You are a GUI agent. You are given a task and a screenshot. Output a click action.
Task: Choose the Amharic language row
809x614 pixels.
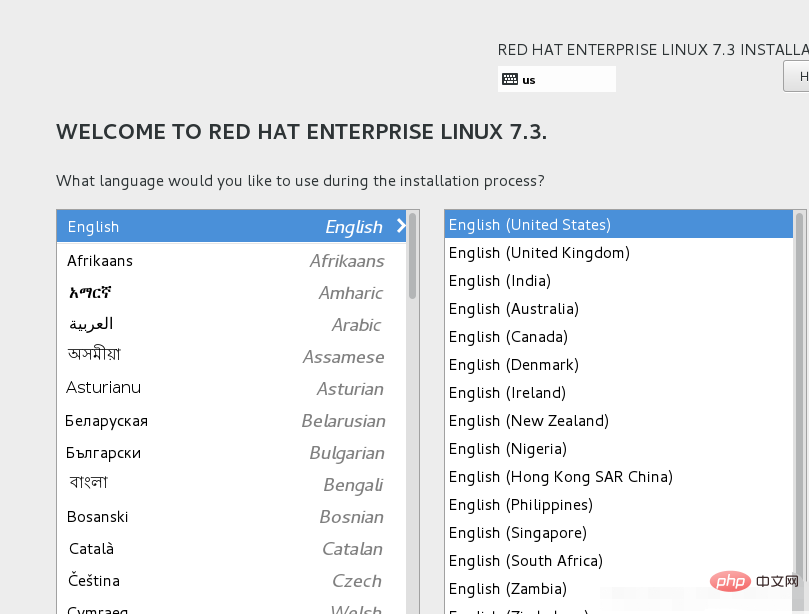(231, 293)
